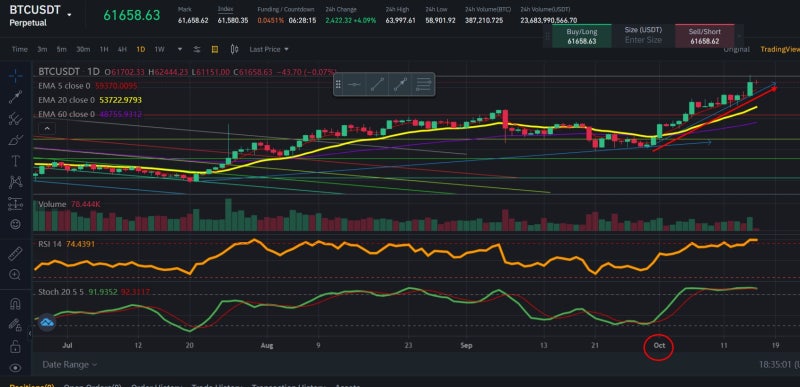Open the pitchfork tools in left sidebar
The height and width of the screenshot is (387, 800).
pos(15,119)
